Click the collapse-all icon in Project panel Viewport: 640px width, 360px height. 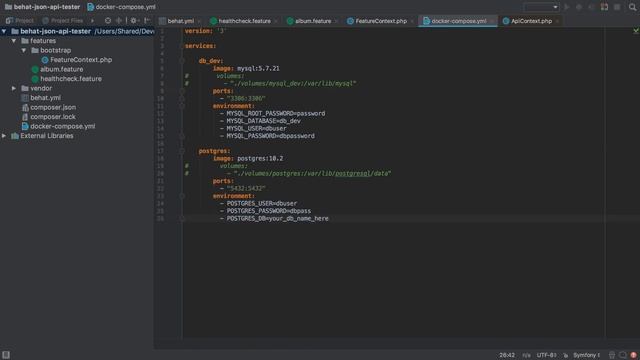(x=119, y=20)
